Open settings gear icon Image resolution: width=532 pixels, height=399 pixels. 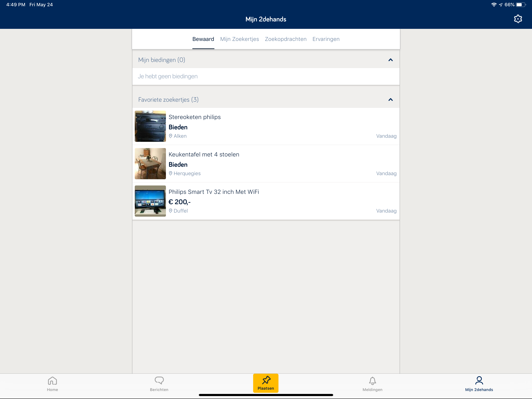pos(518,19)
